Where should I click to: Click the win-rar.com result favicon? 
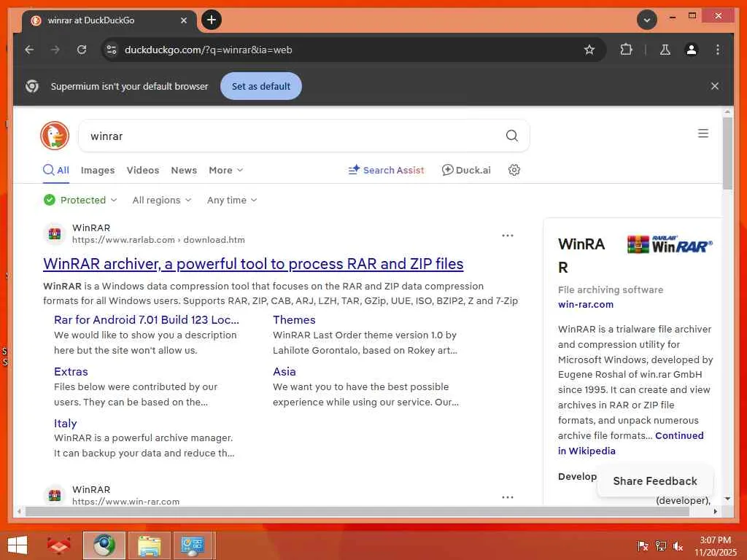55,495
